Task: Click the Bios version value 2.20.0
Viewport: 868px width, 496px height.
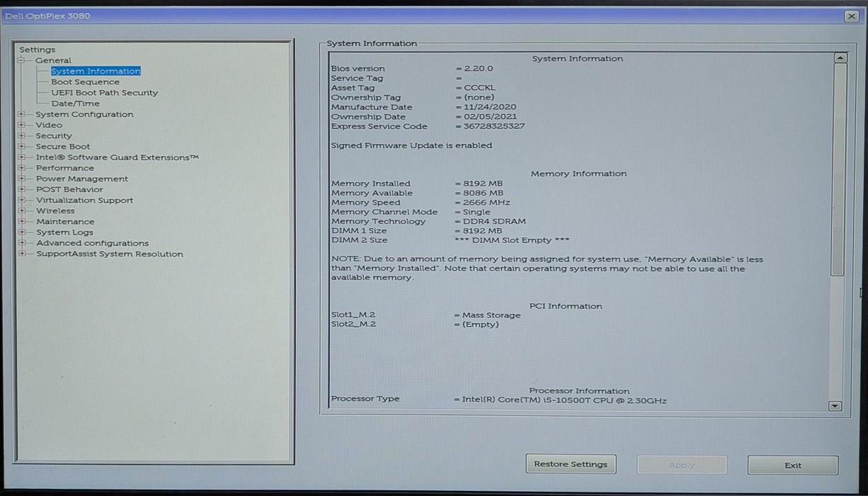Action: 479,69
